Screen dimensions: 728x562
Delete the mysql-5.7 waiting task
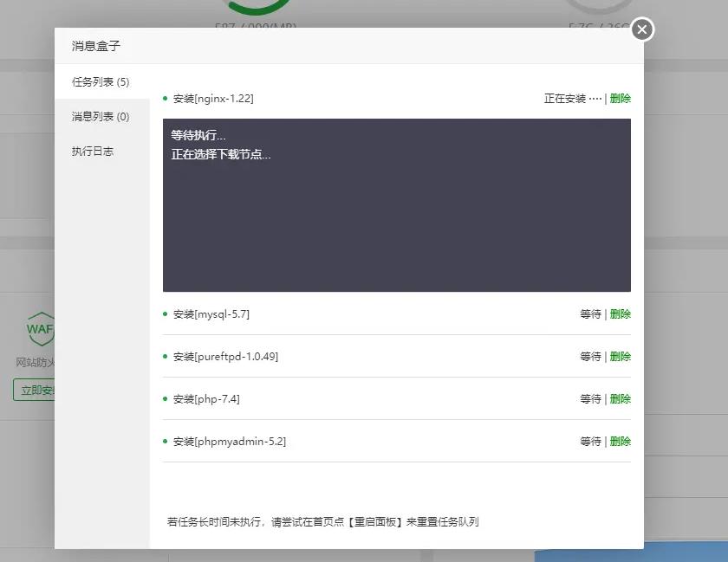pos(621,313)
